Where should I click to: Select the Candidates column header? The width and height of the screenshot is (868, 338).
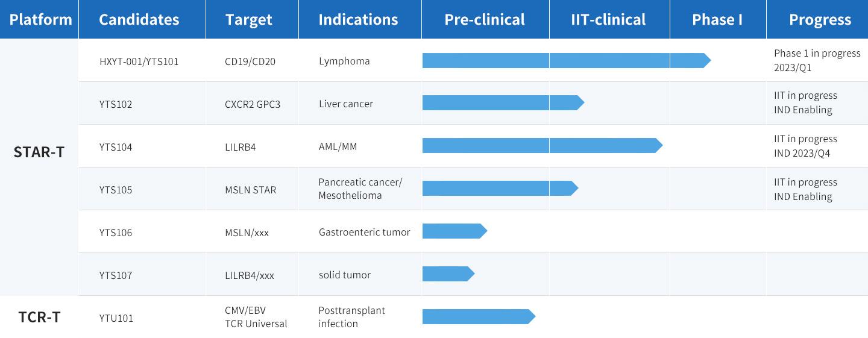139,19
